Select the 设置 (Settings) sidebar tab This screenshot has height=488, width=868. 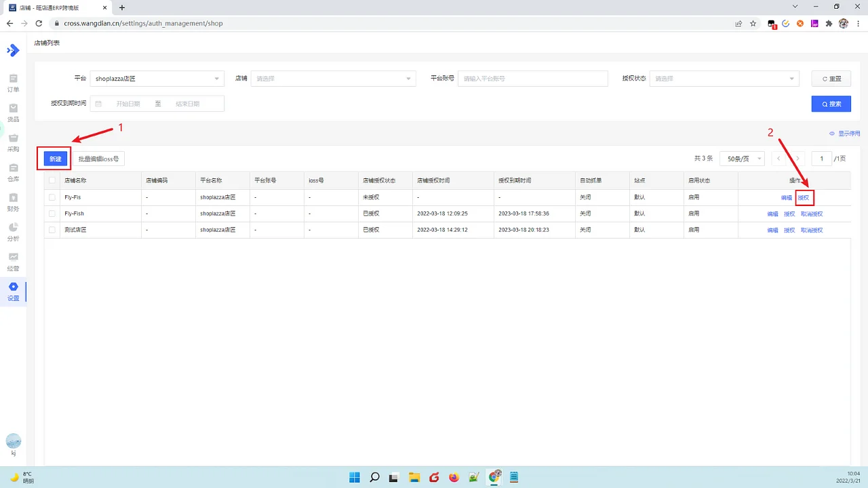coord(13,291)
